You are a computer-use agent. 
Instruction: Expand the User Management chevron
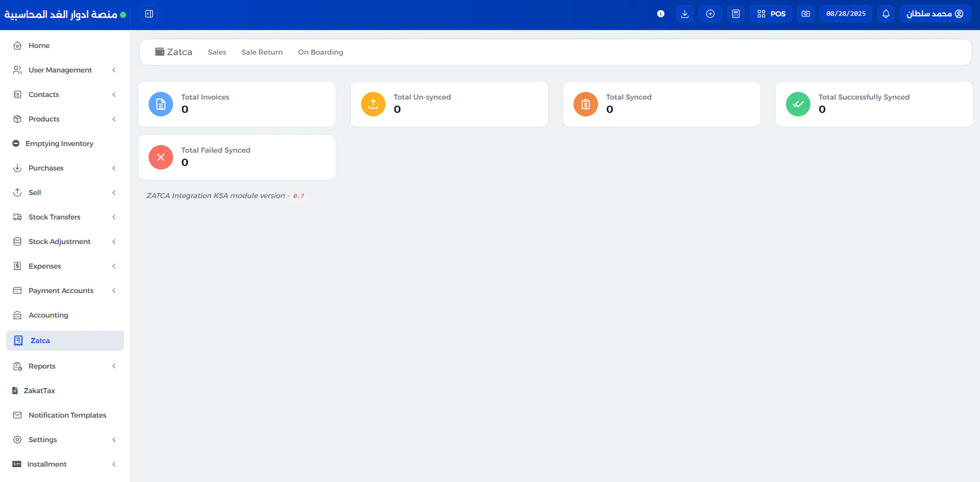(x=114, y=70)
